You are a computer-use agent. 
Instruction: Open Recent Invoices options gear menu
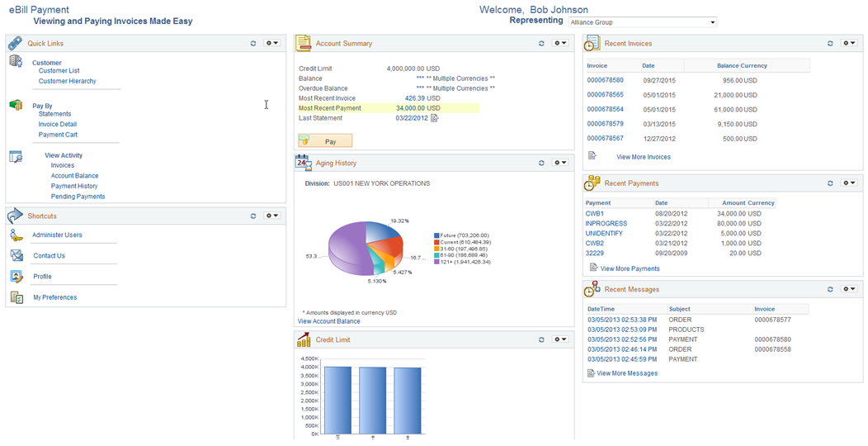point(848,43)
